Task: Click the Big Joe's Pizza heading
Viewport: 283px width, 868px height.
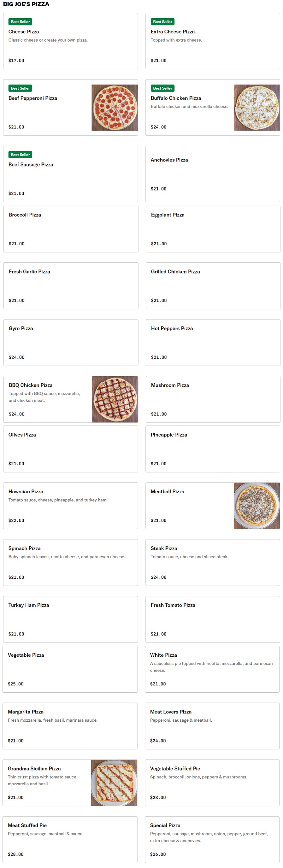Action: pos(26,4)
